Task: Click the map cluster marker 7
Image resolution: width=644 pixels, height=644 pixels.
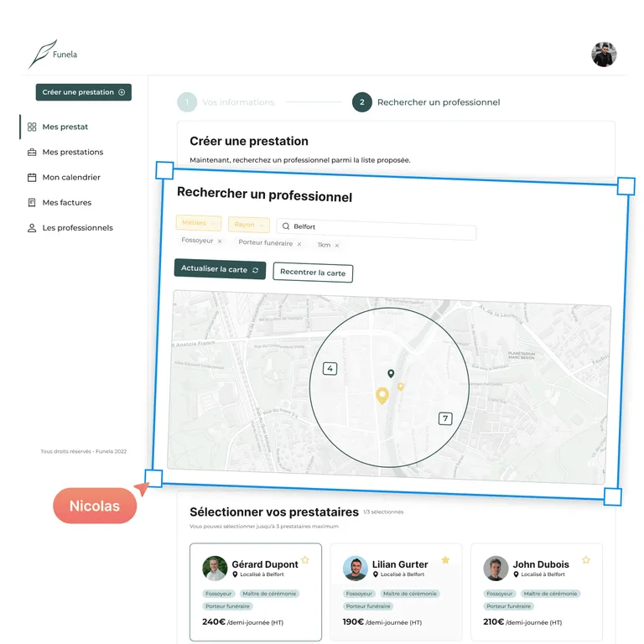Action: point(445,418)
